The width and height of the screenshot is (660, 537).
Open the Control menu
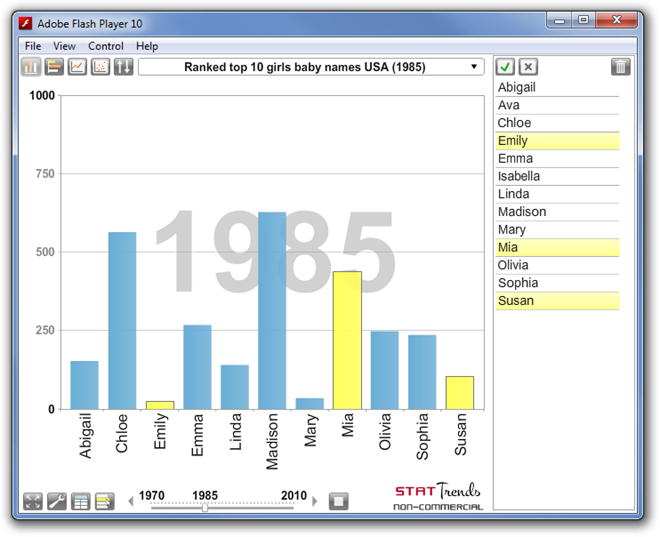106,46
